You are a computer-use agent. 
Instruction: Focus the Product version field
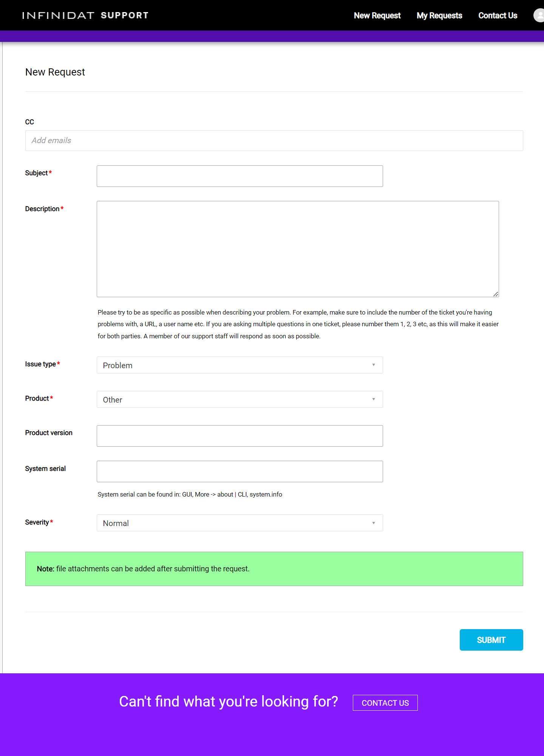[x=240, y=436]
